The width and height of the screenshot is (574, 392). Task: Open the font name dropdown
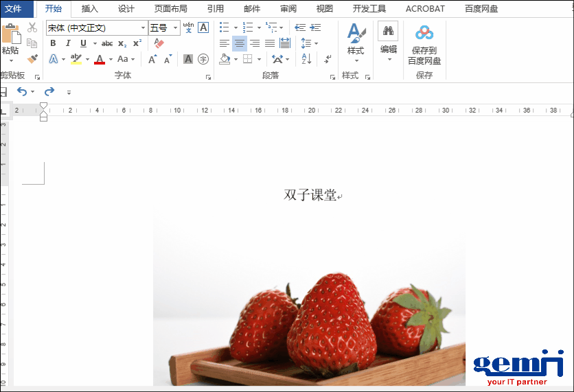[x=143, y=28]
